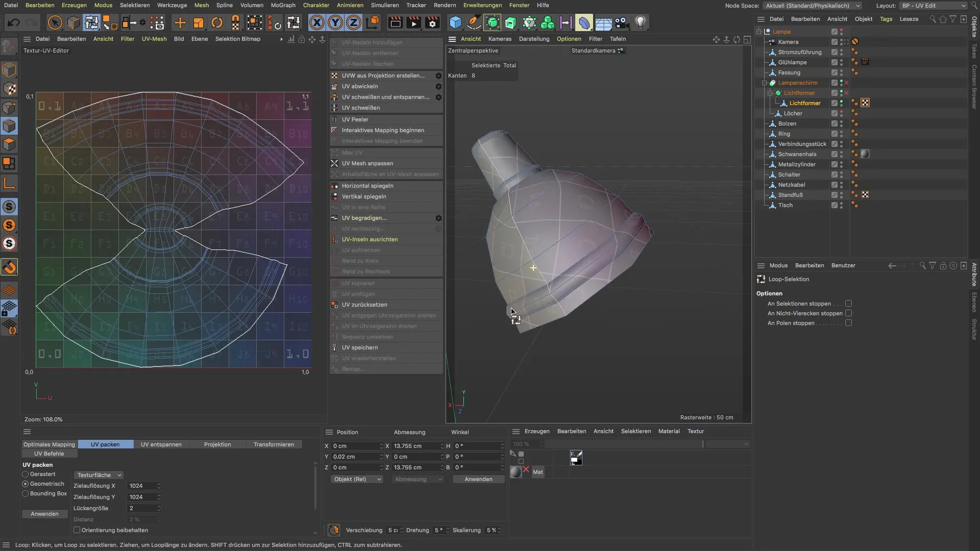Select the Move tool
This screenshot has height=551, width=980.
point(180,22)
